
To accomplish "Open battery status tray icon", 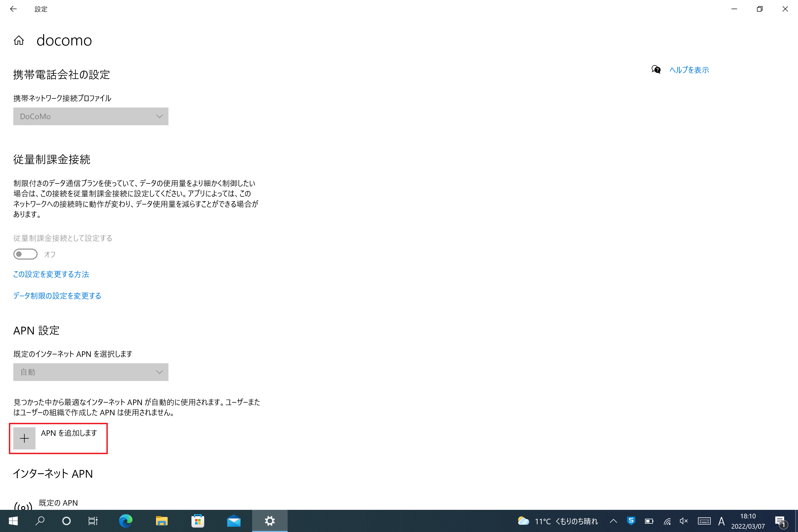I will pos(649,521).
